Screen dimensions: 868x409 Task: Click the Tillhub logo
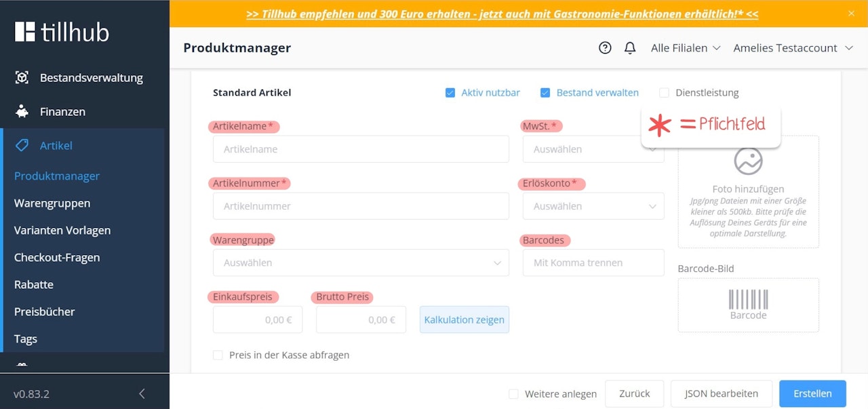tap(61, 31)
